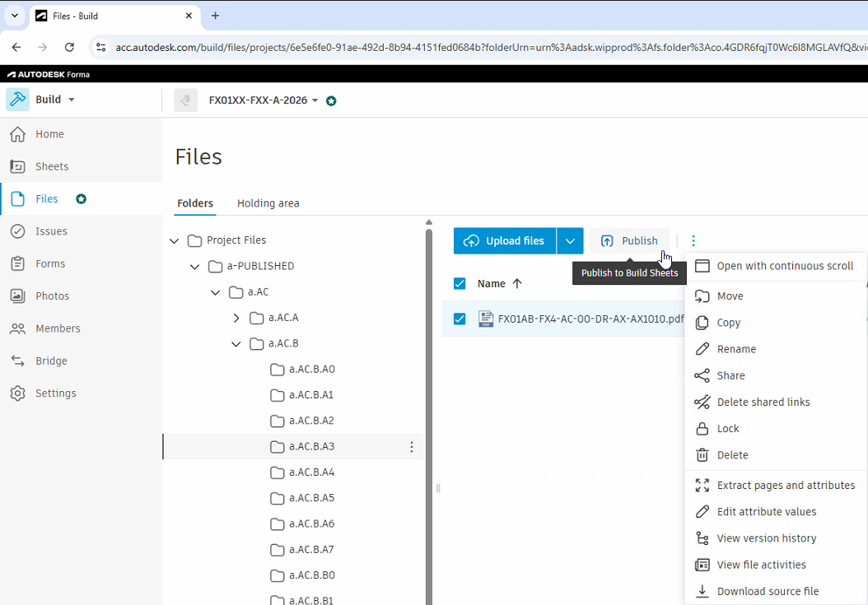Viewport: 868px width, 605px height.
Task: Open the Upload files dropdown arrow
Action: click(570, 241)
